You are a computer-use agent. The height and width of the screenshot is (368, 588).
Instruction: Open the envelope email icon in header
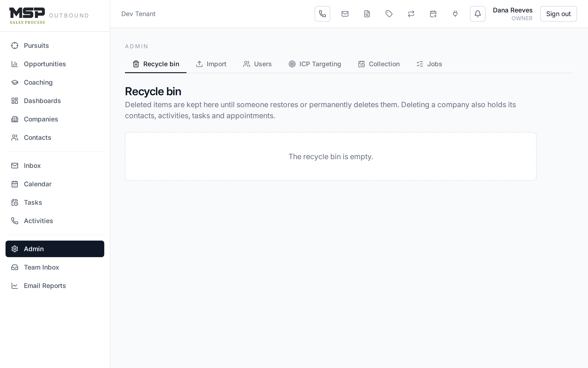tap(345, 14)
